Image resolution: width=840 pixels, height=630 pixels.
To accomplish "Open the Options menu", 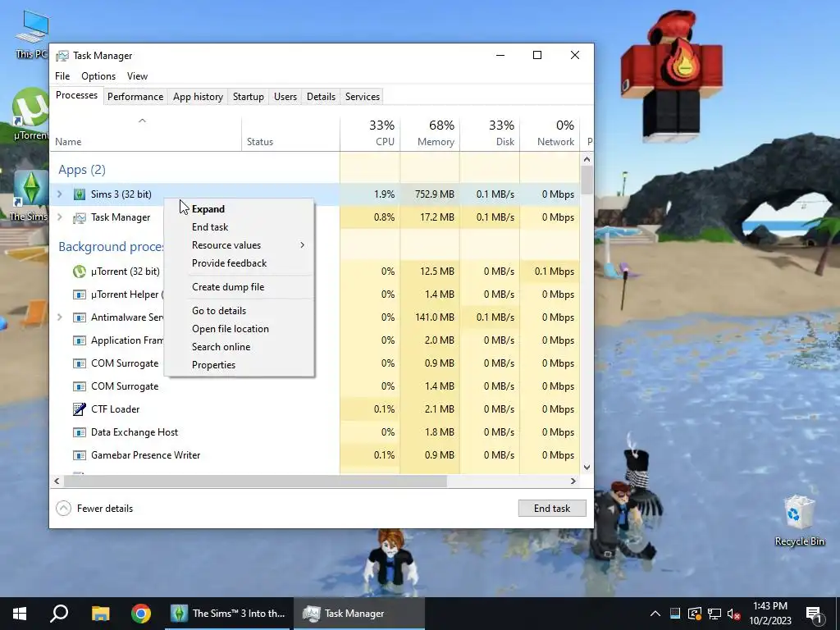I will (98, 76).
